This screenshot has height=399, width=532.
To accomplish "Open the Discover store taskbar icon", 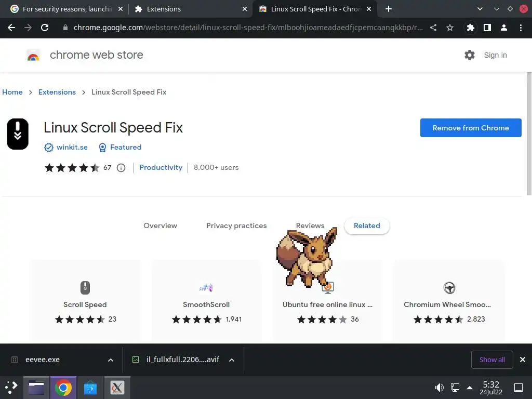I will 90,388.
